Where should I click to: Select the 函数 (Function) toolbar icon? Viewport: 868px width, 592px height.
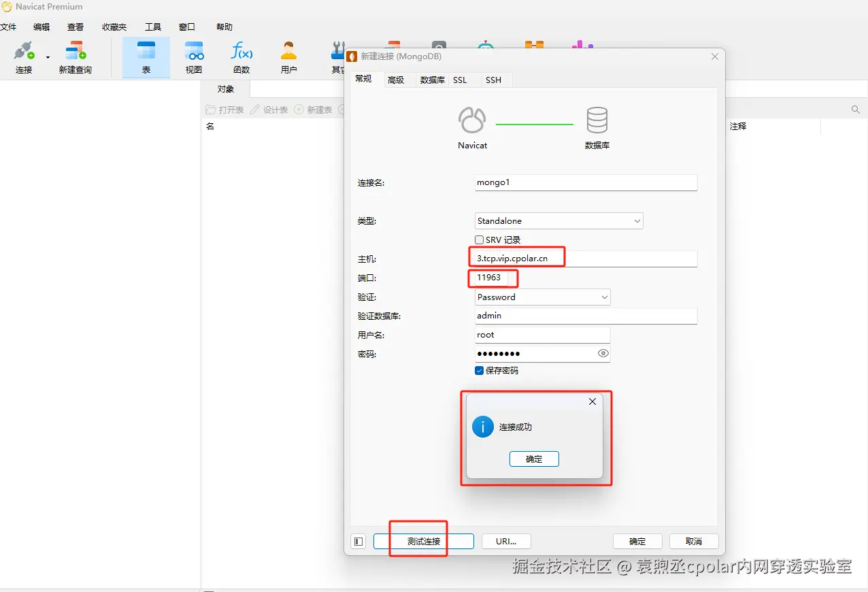coord(241,57)
